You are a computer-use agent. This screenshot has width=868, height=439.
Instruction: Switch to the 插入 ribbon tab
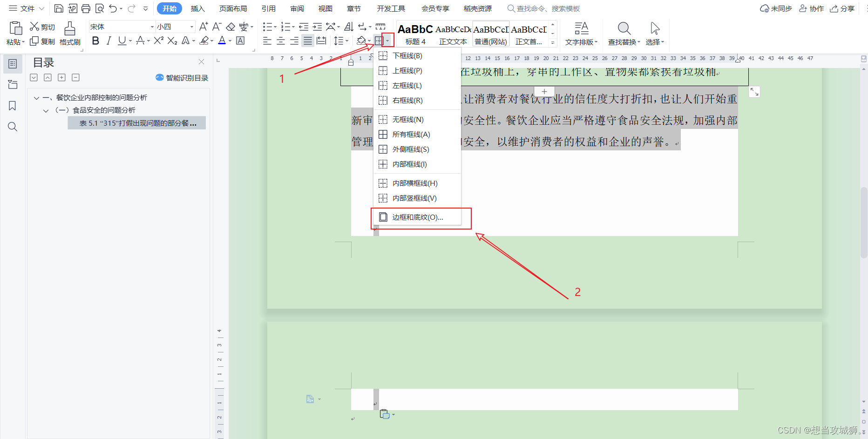(197, 8)
